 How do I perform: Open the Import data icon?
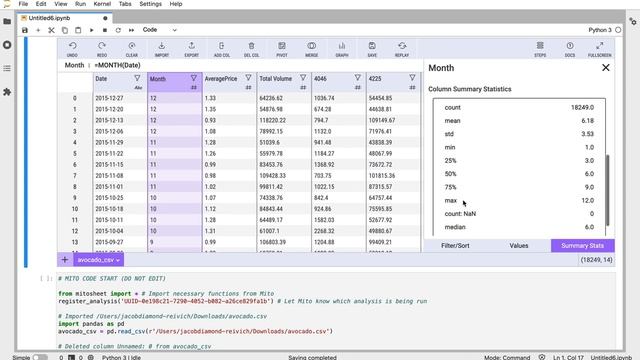(162, 46)
